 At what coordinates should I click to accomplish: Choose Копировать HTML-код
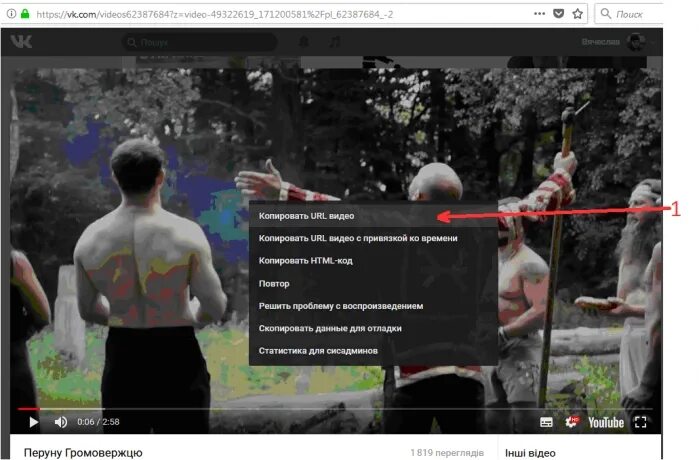tap(373, 261)
